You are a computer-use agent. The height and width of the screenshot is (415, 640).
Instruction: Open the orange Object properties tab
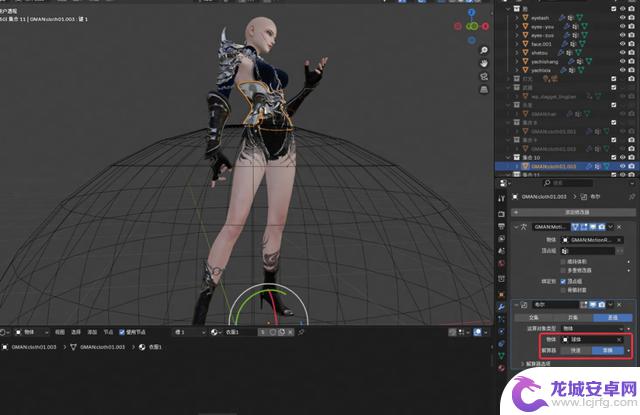pyautogui.click(x=502, y=295)
